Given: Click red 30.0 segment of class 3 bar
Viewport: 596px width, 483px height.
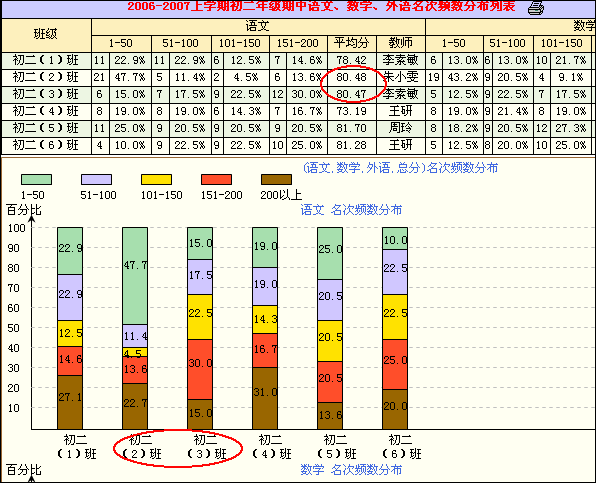Looking at the screenshot, I should click(200, 369).
